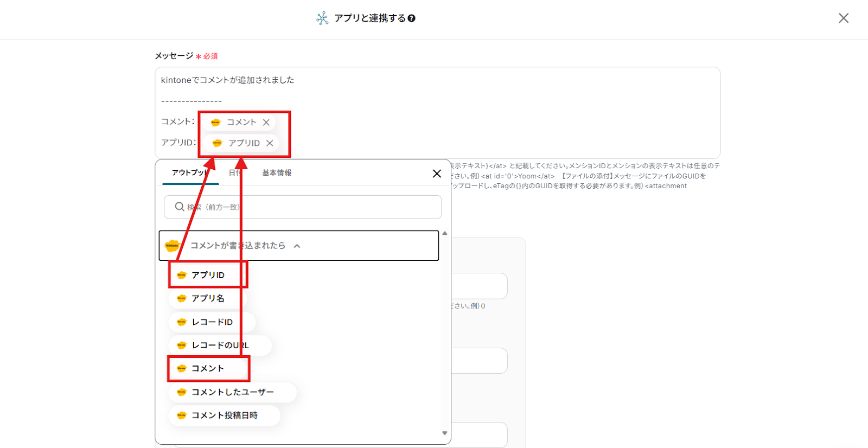Click scroll up arrow in output list
This screenshot has height=448, width=868.
point(445,233)
